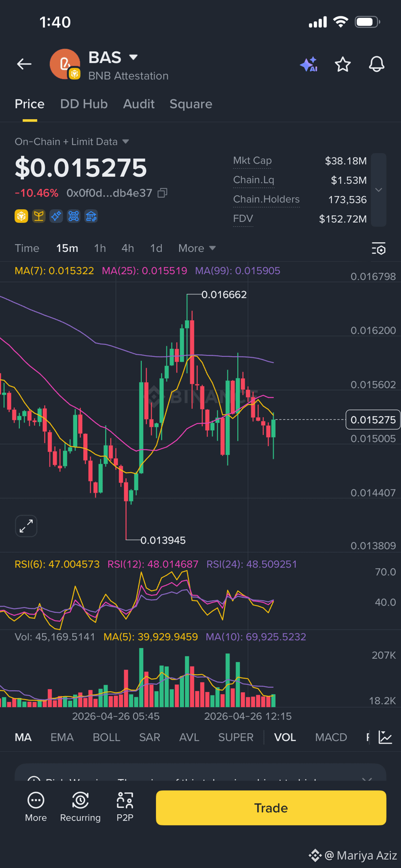Open the AI sparkle assistant icon
Screen dimensions: 401x868
[x=308, y=64]
